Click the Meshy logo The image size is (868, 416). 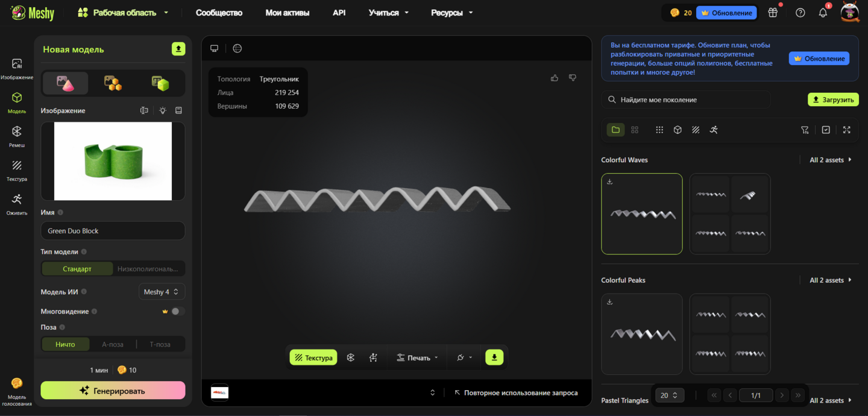[x=33, y=13]
